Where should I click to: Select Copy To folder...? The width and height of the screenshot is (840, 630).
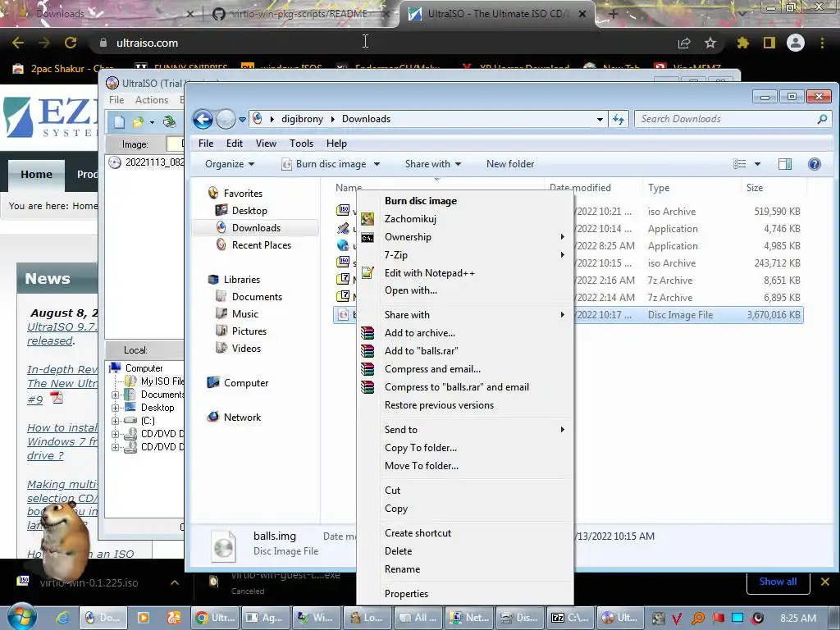click(421, 448)
